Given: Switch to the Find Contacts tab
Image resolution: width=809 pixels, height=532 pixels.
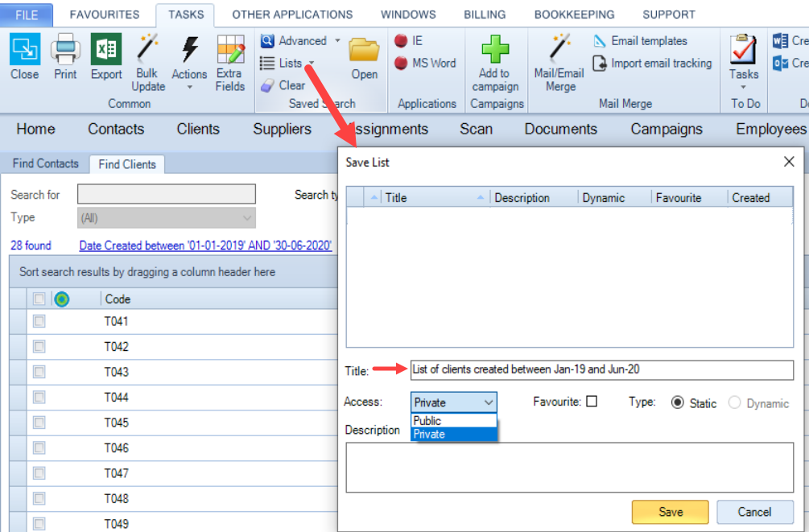Looking at the screenshot, I should pos(45,163).
